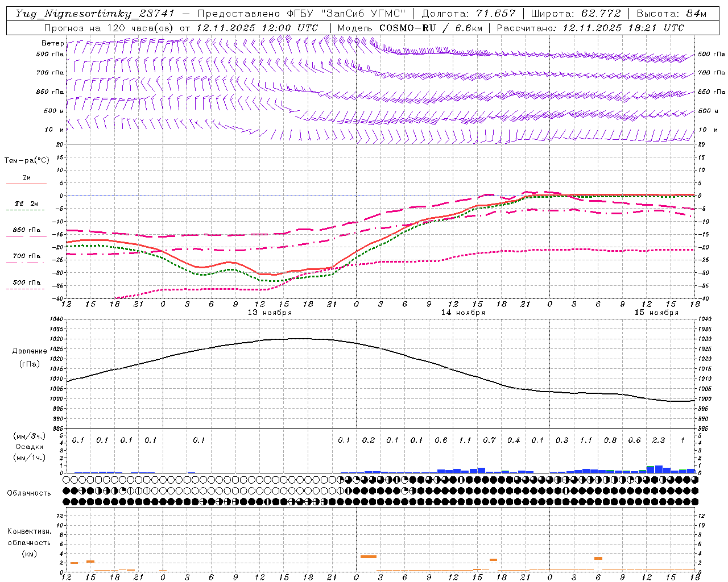Select the 0.4 precipitation value

514,440
